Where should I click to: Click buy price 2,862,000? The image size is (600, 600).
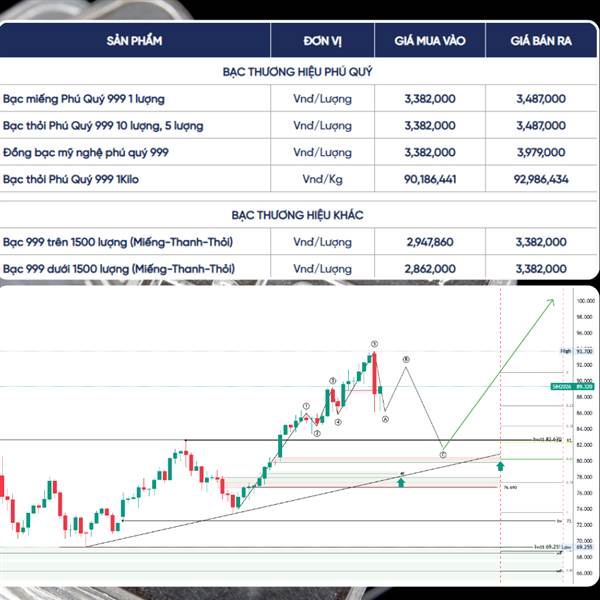coord(430,269)
